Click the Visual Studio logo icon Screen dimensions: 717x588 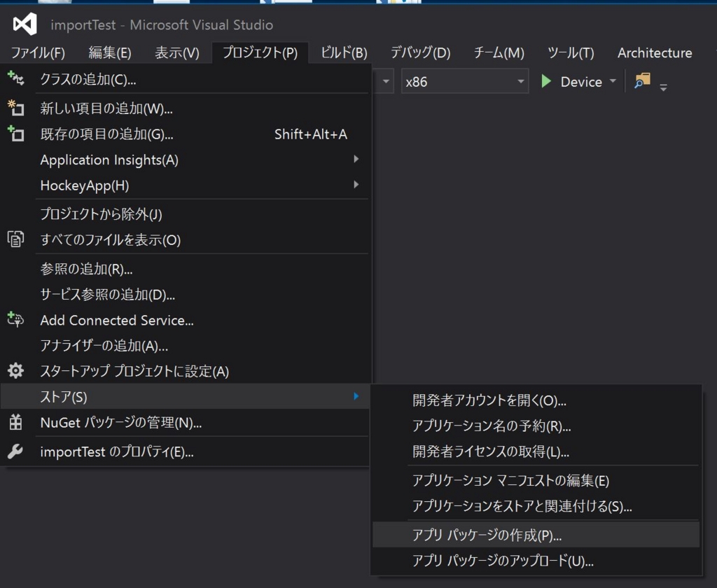pos(25,24)
